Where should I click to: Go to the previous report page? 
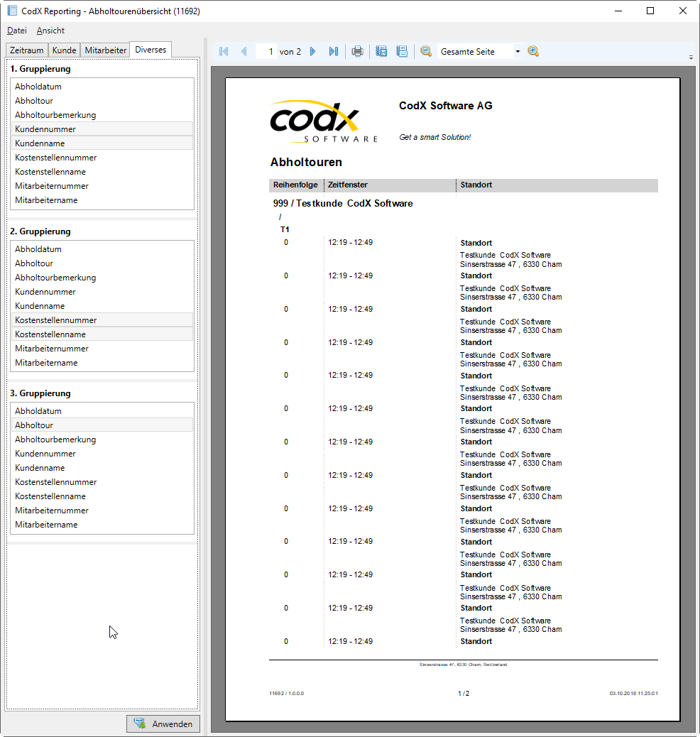click(x=244, y=51)
